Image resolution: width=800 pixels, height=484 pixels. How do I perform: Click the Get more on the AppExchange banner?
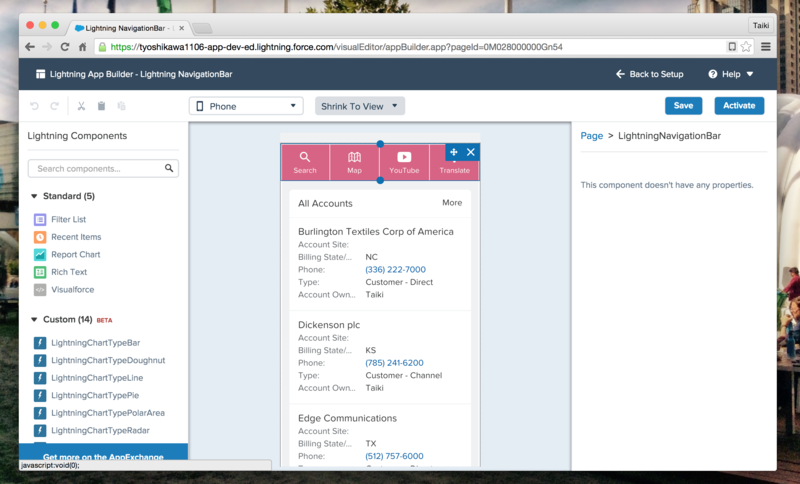pyautogui.click(x=103, y=454)
